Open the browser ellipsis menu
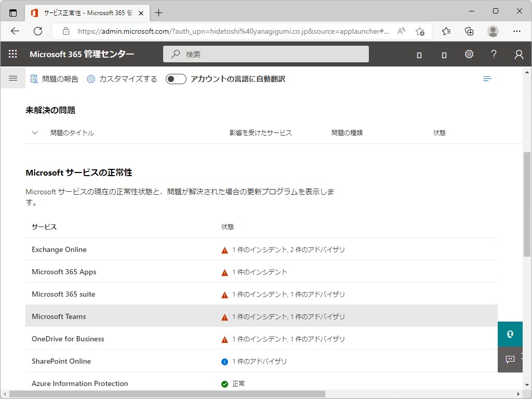The height and width of the screenshot is (399, 532). [x=517, y=32]
